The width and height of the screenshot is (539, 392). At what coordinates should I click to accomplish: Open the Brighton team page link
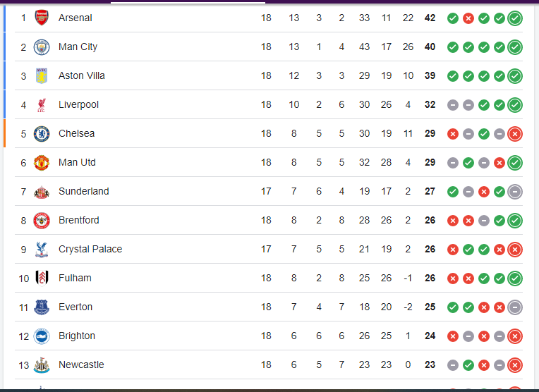pos(77,336)
